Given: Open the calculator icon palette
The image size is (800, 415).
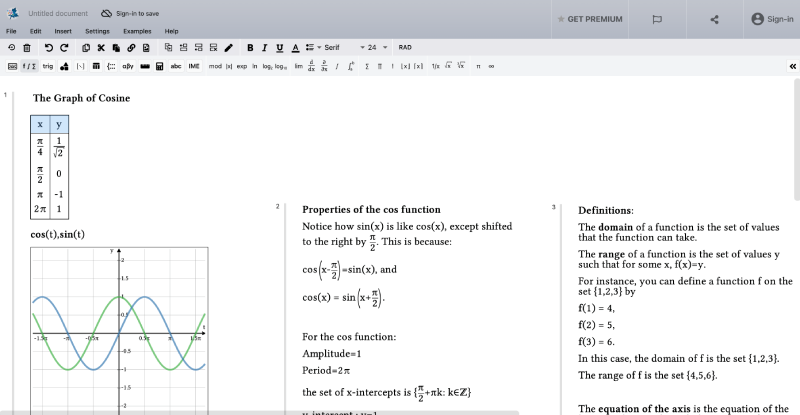Looking at the screenshot, I should point(160,66).
